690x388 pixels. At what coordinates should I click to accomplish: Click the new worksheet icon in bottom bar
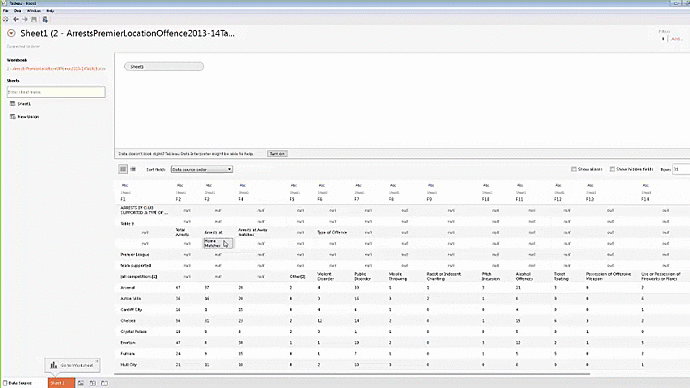pos(81,383)
